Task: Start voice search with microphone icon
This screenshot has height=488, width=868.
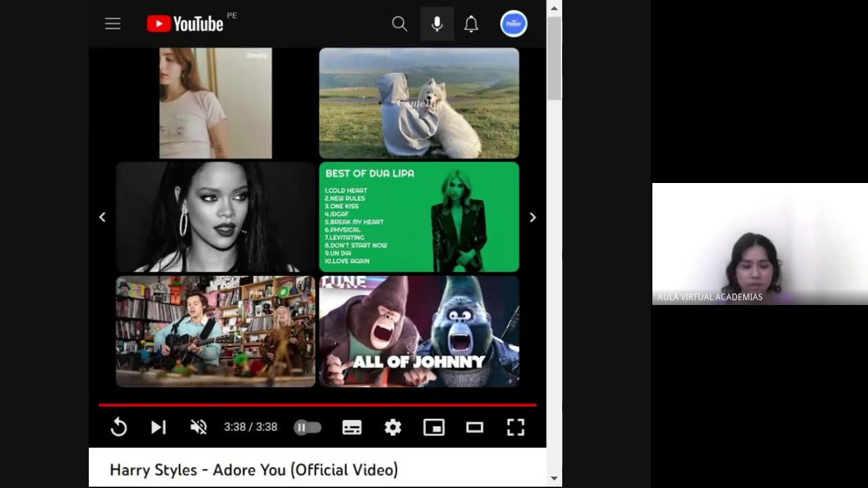Action: click(x=437, y=24)
